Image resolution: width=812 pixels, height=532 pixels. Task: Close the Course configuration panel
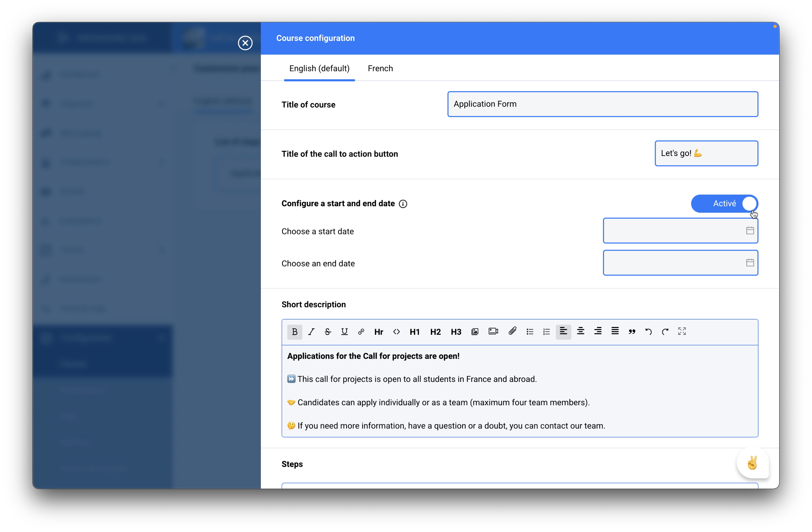tap(245, 43)
